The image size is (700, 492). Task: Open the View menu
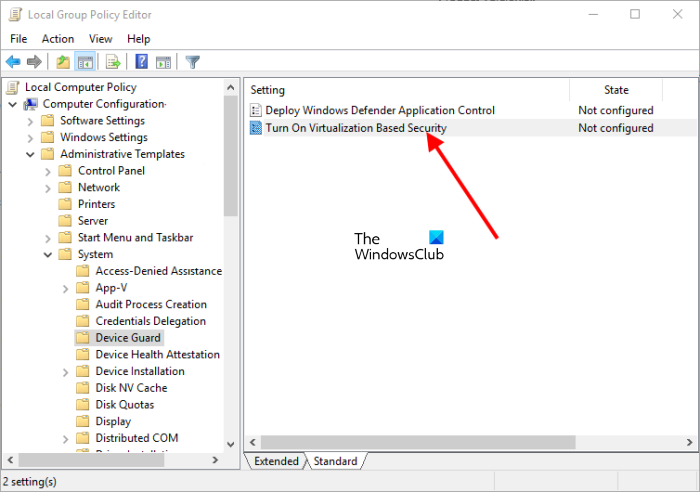100,39
